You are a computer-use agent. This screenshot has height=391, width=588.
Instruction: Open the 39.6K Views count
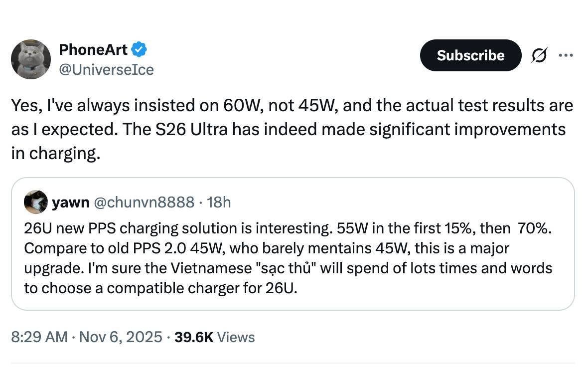pos(215,337)
